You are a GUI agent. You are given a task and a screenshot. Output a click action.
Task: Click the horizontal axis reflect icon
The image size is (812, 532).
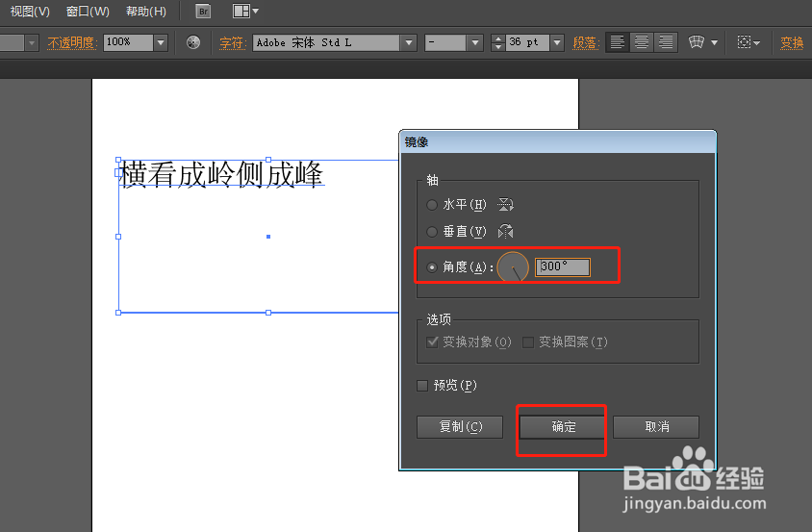click(x=505, y=205)
